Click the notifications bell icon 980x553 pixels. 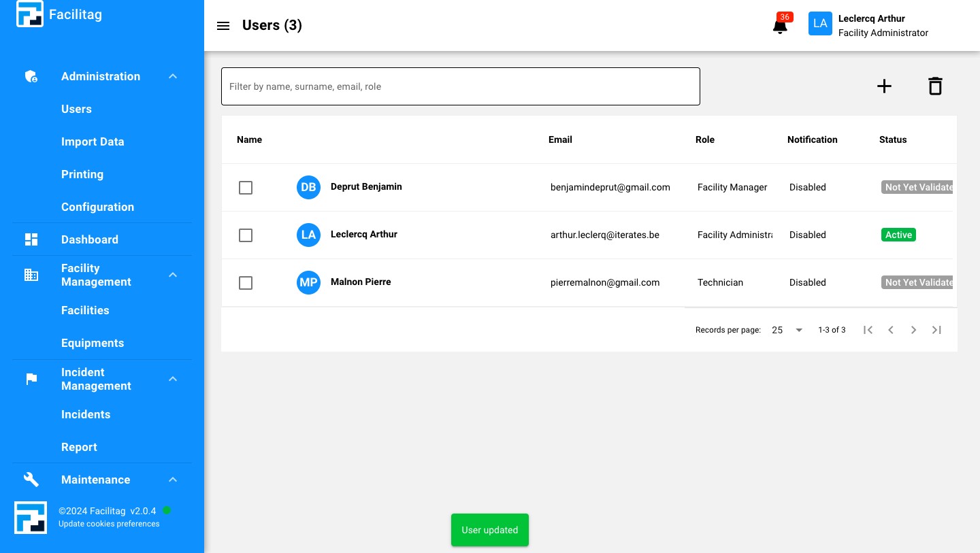pos(780,27)
